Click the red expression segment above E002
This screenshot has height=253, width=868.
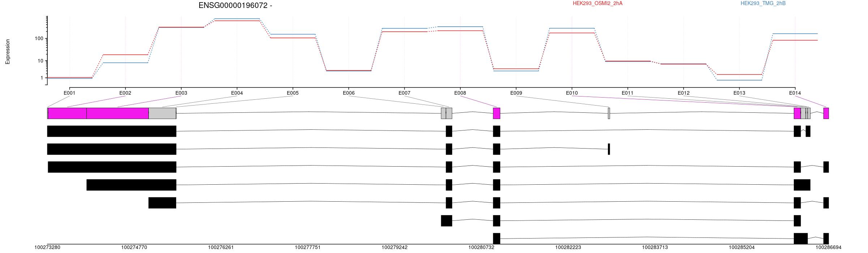coord(125,55)
